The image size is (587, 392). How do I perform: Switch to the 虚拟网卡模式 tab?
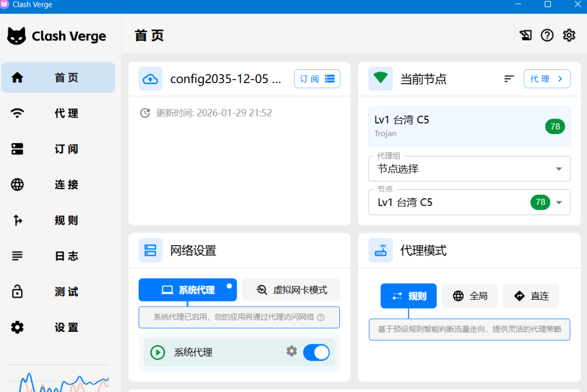[291, 290]
